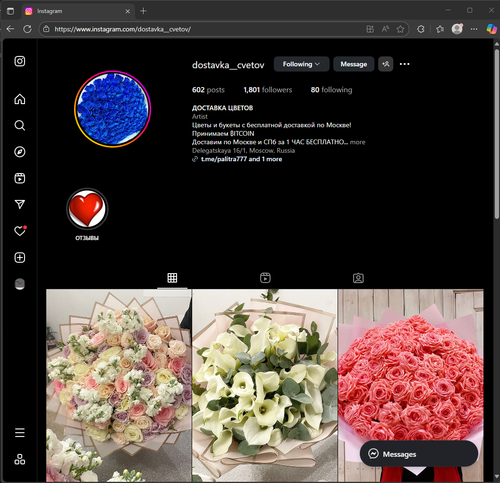Open your profile avatar in sidebar
Image resolution: width=500 pixels, height=483 pixels.
20,284
